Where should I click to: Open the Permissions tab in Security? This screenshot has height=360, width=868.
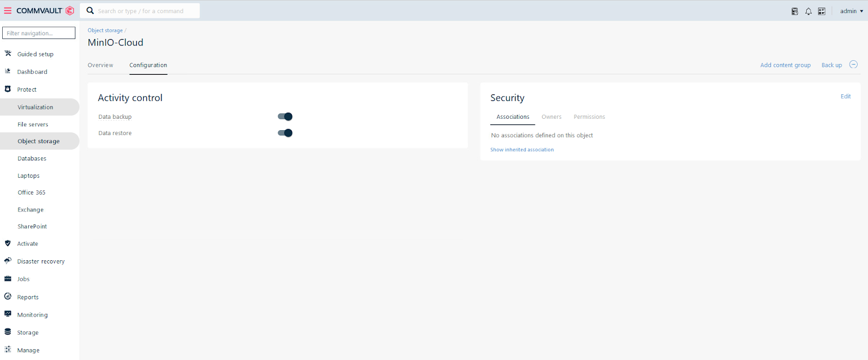pyautogui.click(x=589, y=117)
